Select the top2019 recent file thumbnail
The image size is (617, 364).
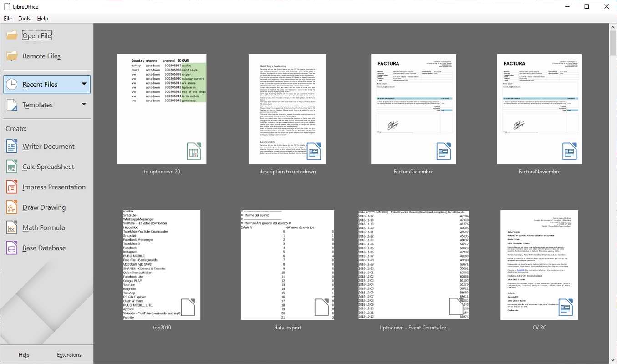point(161,264)
